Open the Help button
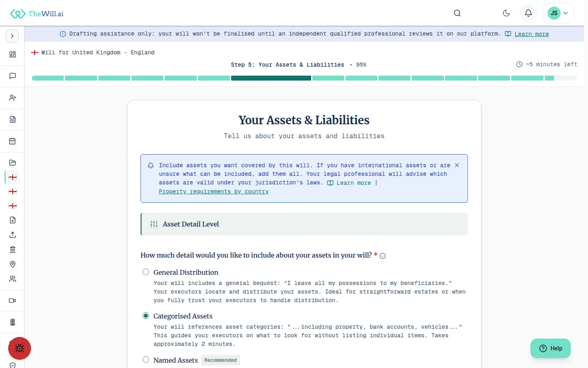 pyautogui.click(x=550, y=348)
